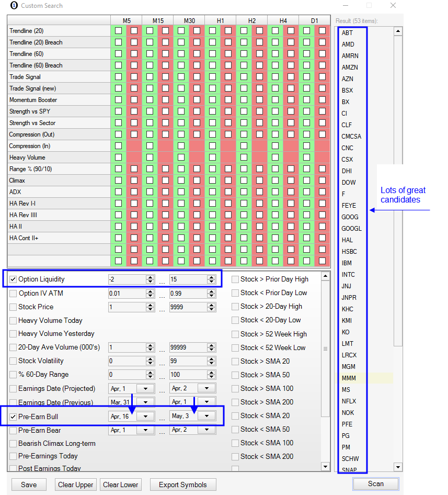Click filter panel scrollbar down arrow
Viewport: 448px width, 495px height.
[325, 466]
